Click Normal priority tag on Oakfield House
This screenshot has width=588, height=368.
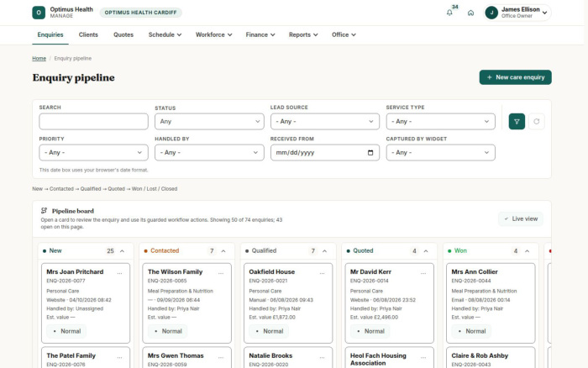(270, 331)
